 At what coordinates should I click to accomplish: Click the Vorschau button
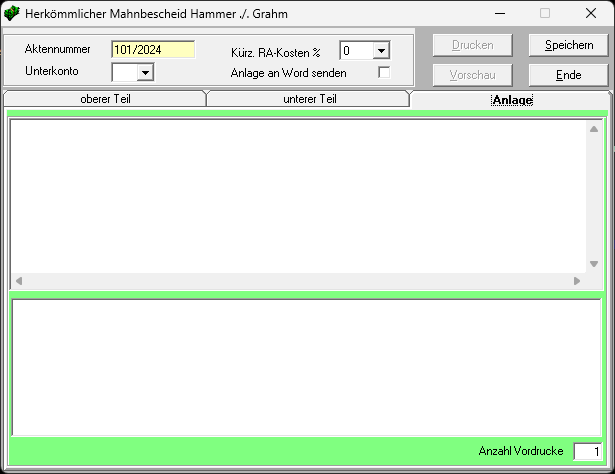(x=472, y=75)
